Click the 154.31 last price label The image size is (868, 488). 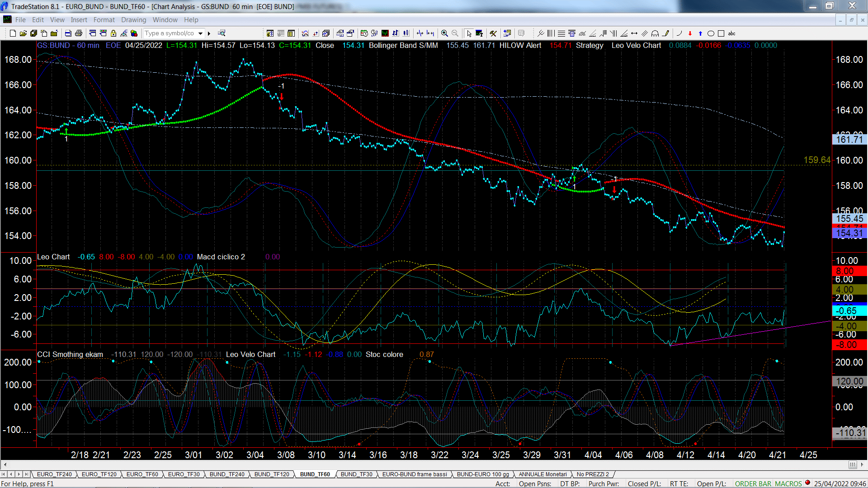click(850, 234)
